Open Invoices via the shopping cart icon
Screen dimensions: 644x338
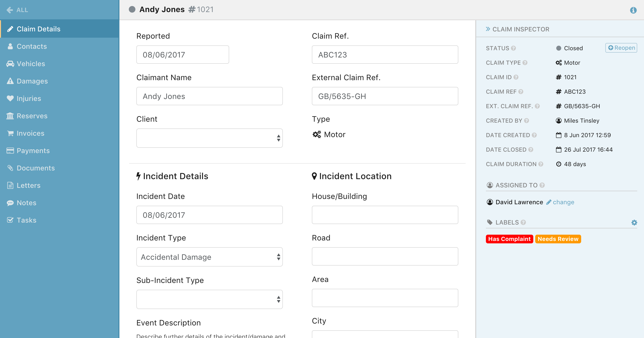pyautogui.click(x=10, y=133)
